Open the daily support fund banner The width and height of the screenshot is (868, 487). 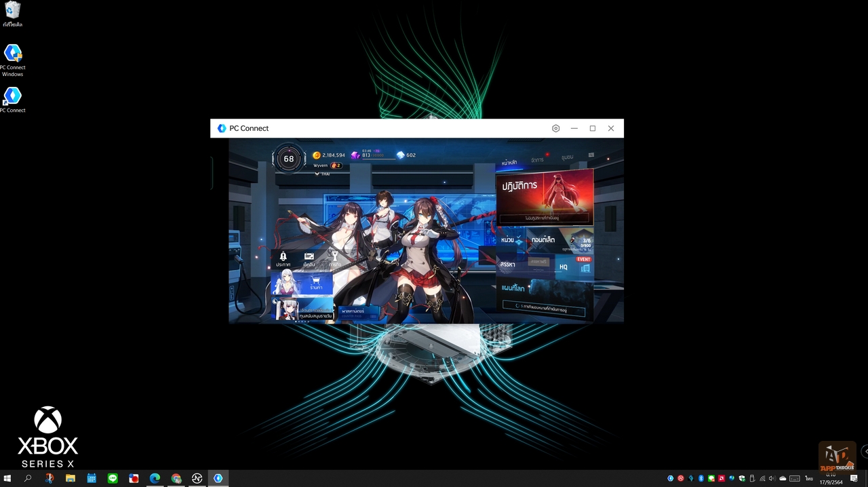click(x=302, y=309)
